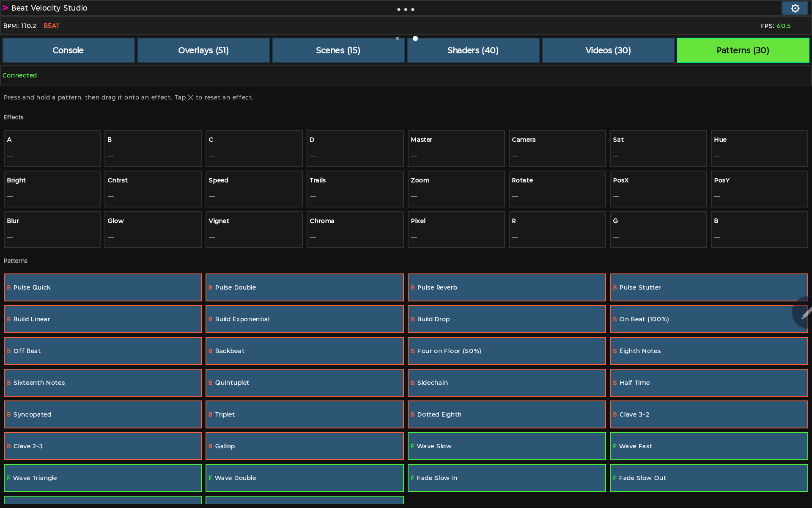Click the Master effect slot
This screenshot has height=508, width=812.
[x=456, y=148]
